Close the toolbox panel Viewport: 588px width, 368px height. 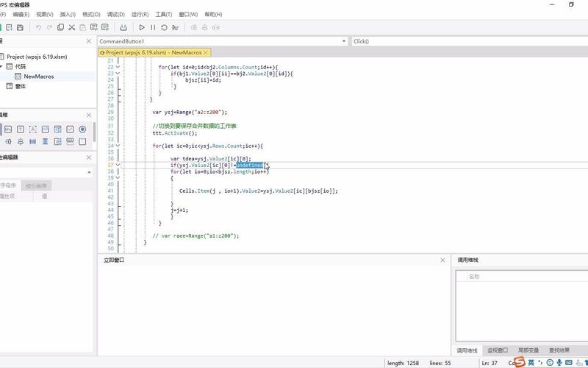[89, 115]
